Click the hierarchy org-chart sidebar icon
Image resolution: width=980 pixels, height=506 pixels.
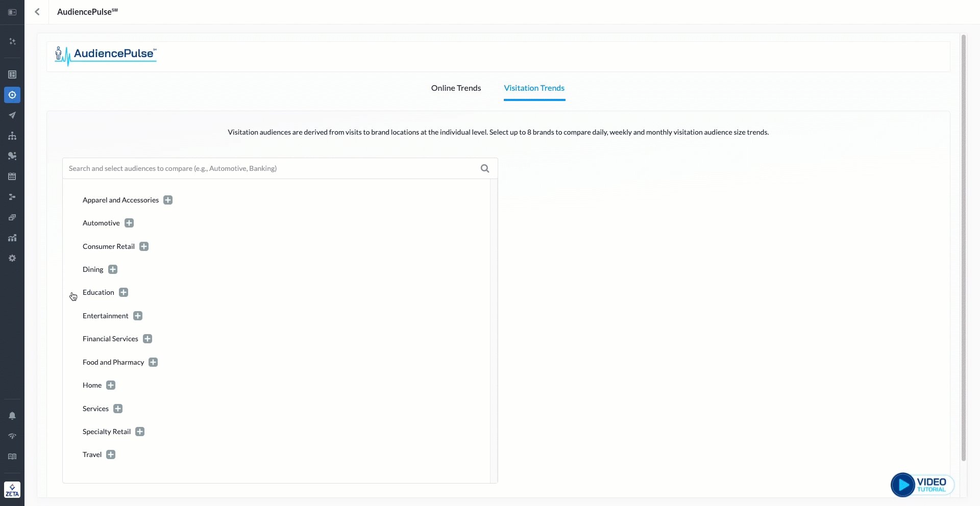coord(12,136)
